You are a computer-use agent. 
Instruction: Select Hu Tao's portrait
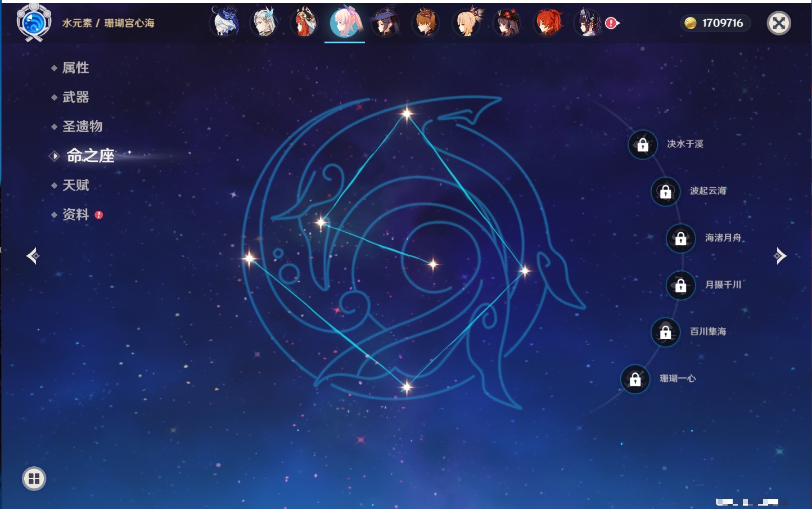(x=507, y=22)
